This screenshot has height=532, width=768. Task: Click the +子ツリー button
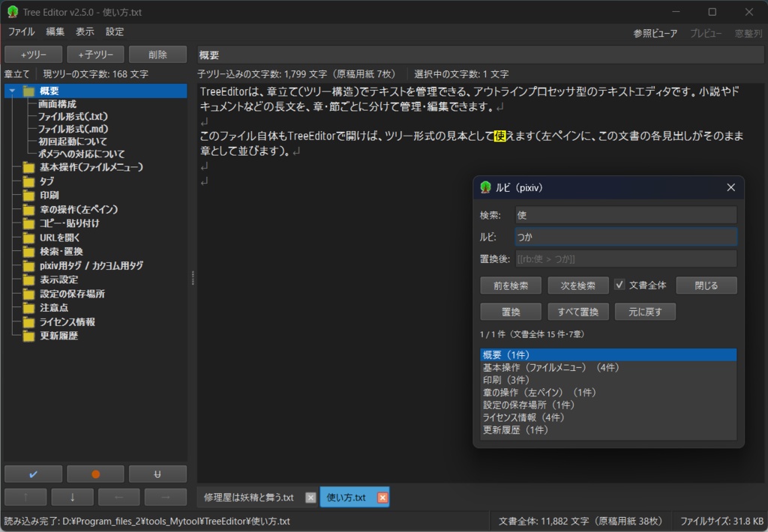[x=95, y=55]
